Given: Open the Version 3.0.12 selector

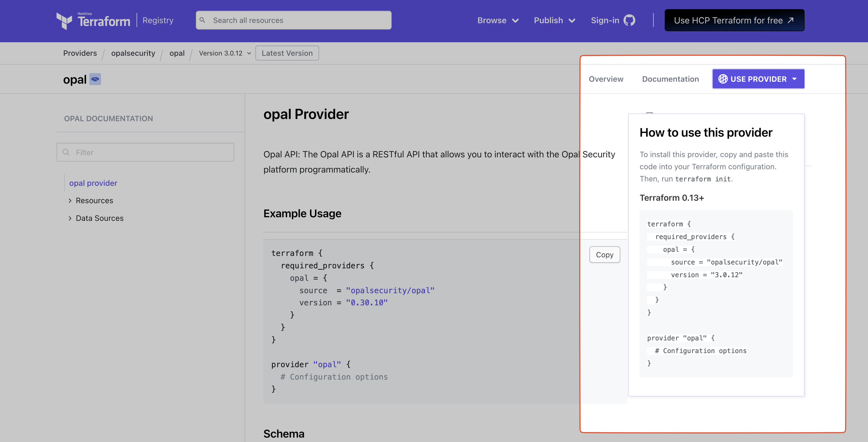Looking at the screenshot, I should (225, 53).
